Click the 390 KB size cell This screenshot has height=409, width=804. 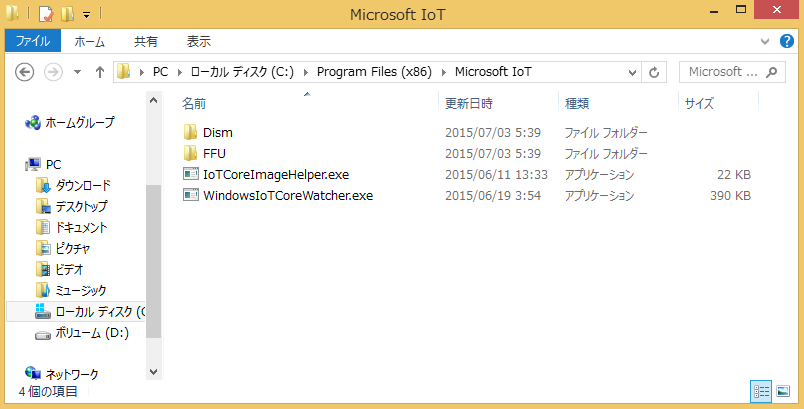[x=730, y=196]
